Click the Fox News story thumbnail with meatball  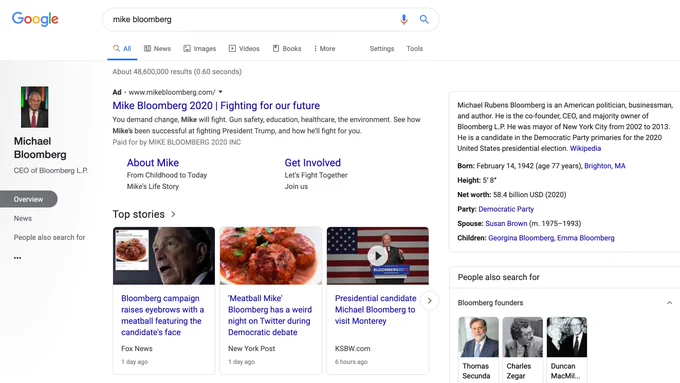[x=164, y=256]
